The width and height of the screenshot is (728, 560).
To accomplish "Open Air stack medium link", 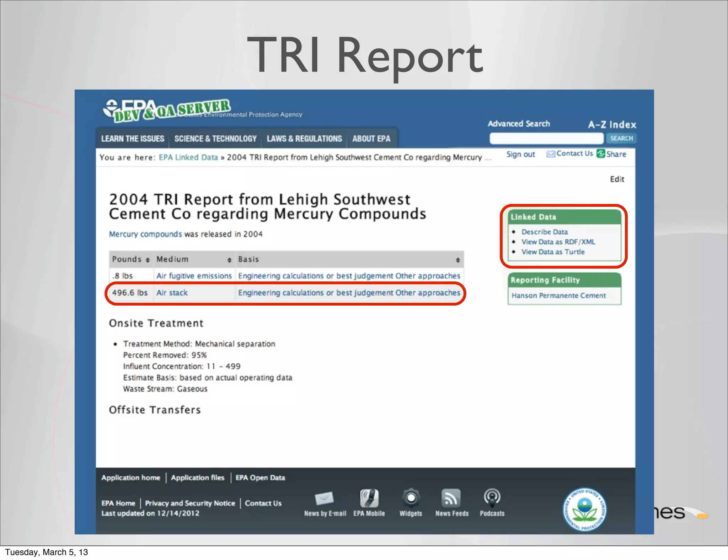I will [x=172, y=293].
